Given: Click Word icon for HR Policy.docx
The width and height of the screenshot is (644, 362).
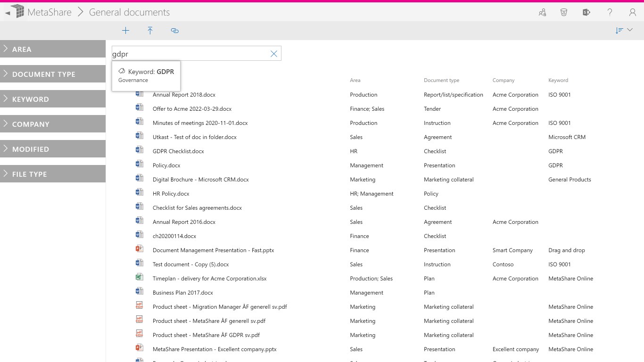Looking at the screenshot, I should click(x=139, y=193).
